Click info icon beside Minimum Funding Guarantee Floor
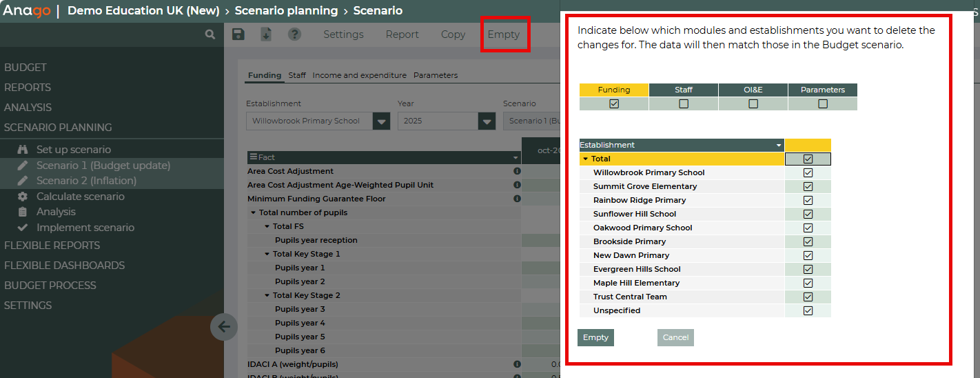This screenshot has width=980, height=378. click(517, 199)
